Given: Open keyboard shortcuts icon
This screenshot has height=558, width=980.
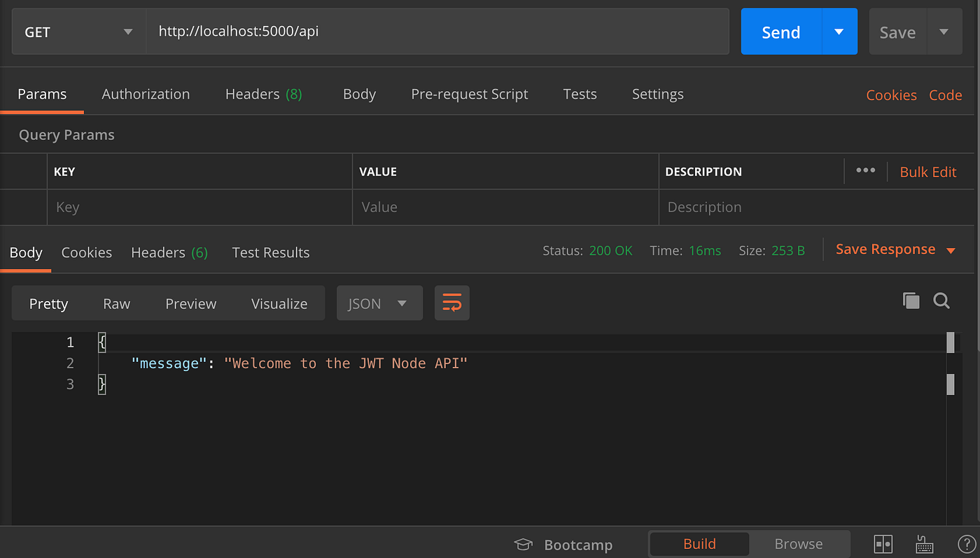Looking at the screenshot, I should click(925, 544).
